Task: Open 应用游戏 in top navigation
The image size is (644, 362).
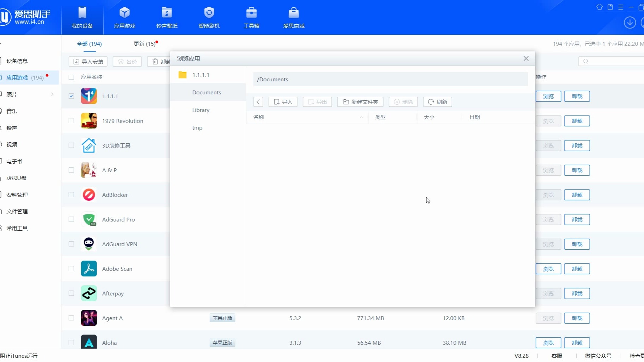Action: pyautogui.click(x=124, y=18)
